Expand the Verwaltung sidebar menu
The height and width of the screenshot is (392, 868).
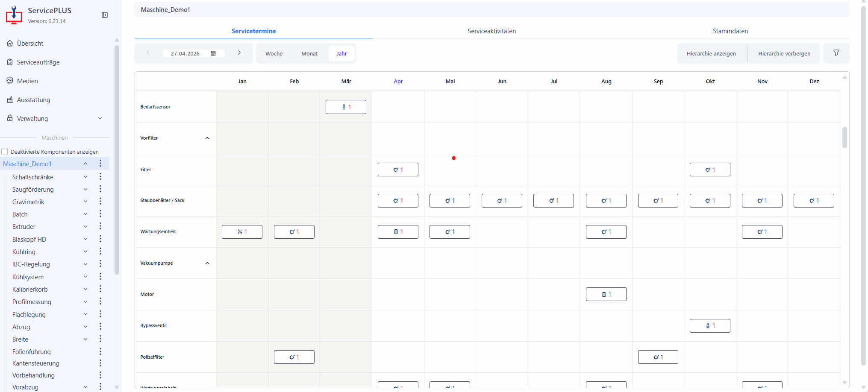(x=100, y=119)
